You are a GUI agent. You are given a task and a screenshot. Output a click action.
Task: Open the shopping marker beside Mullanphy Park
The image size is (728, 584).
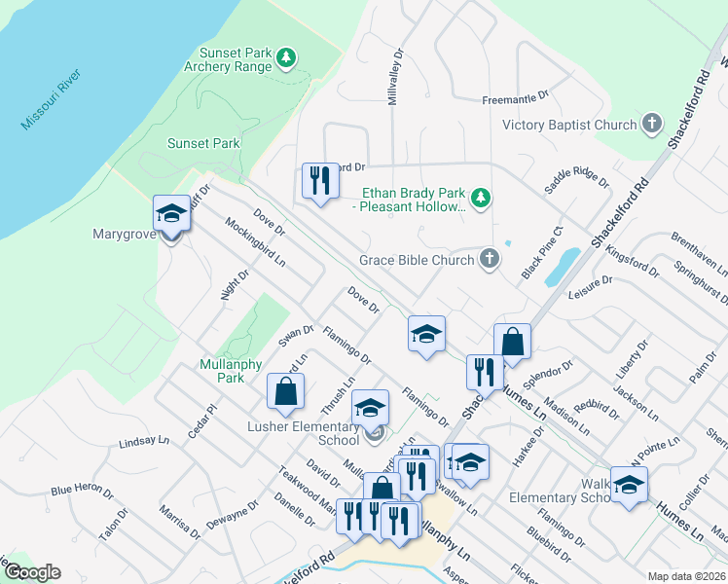coord(286,391)
